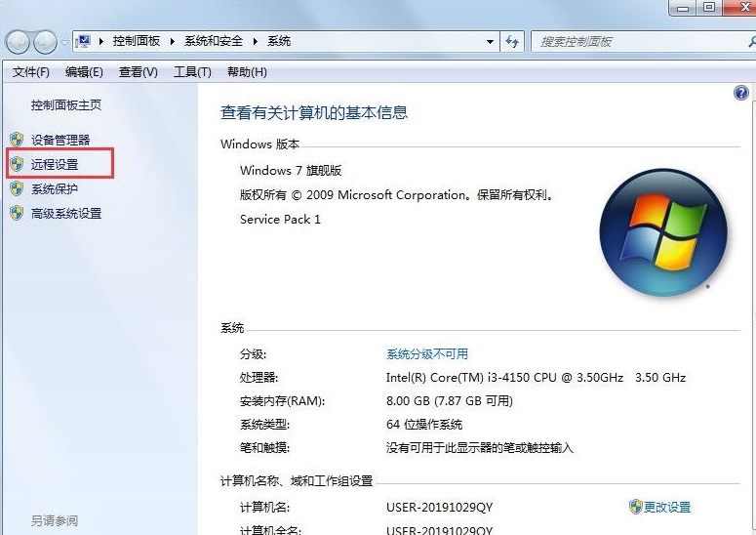Expand the breadcrumb arrow after 控制面板
Viewport: 756px width, 535px height.
175,42
